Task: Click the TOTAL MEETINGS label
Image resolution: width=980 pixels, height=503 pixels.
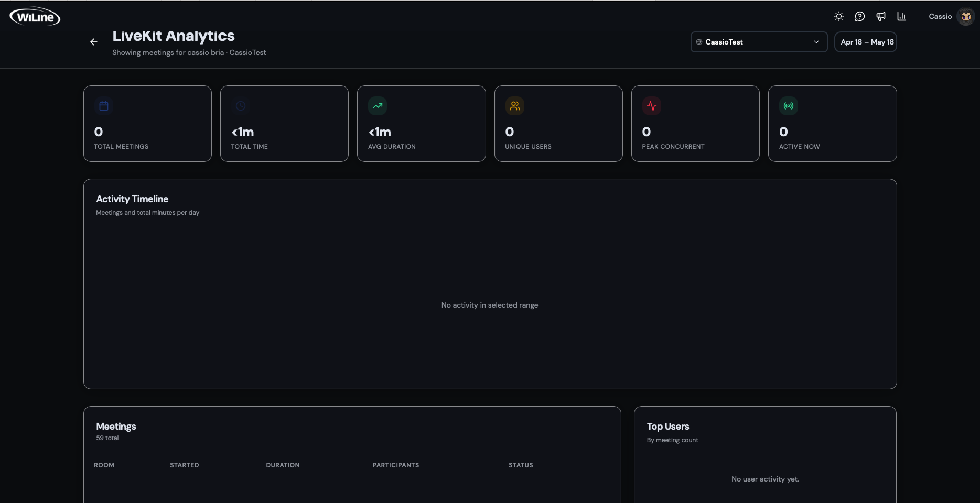Action: tap(121, 147)
